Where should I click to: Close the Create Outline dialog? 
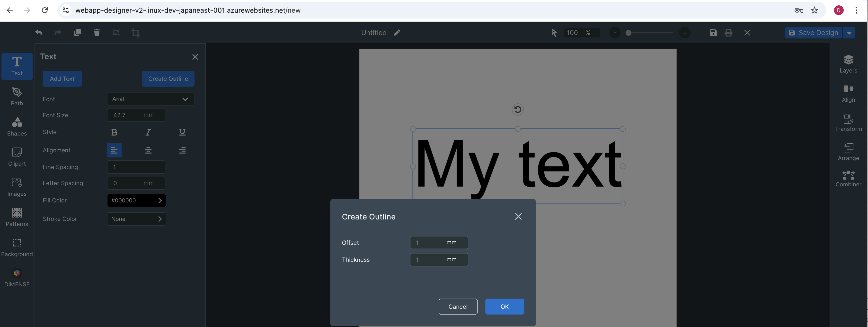click(518, 217)
